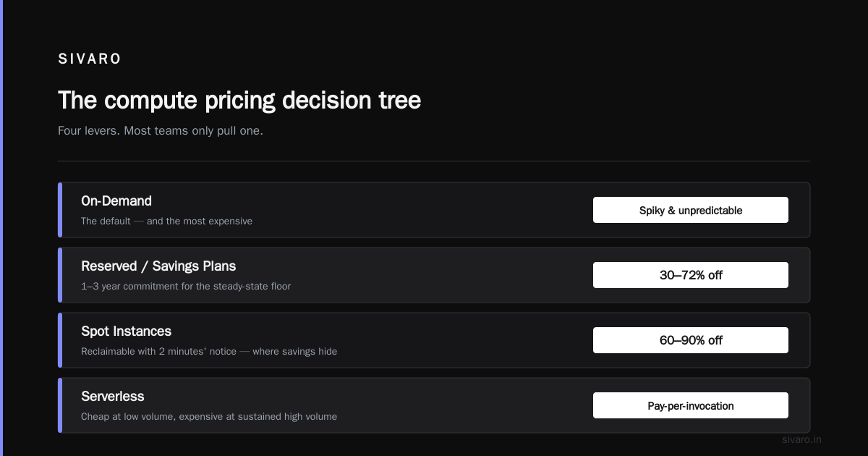Select the Reserved / Savings Plans title
Image resolution: width=868 pixels, height=456 pixels.
point(158,266)
